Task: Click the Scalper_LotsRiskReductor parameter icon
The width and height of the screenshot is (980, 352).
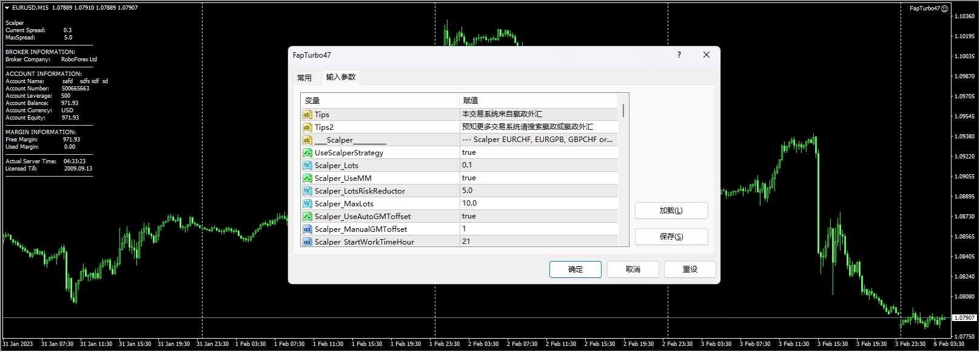Action: (307, 191)
